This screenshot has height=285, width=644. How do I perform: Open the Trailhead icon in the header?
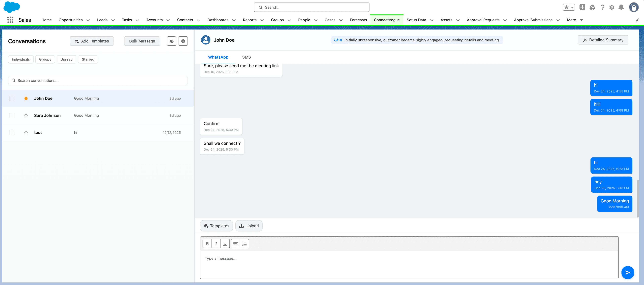pyautogui.click(x=592, y=7)
